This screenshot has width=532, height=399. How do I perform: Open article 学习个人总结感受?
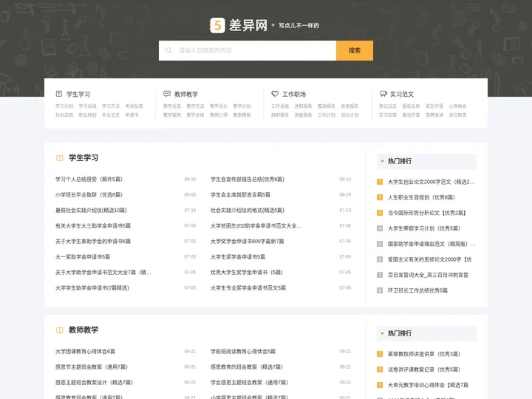coord(89,179)
